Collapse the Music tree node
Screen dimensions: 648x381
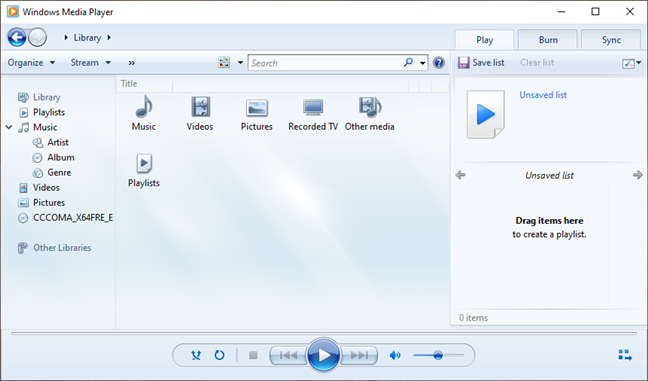pos(9,127)
